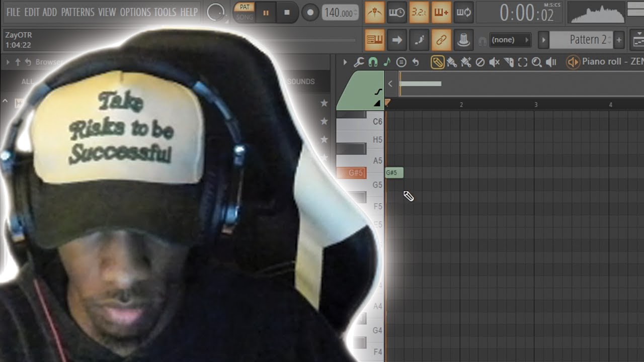Viewport: 644px width, 362px height.
Task: Click the highlighted G#5 piano key
Action: [351, 173]
